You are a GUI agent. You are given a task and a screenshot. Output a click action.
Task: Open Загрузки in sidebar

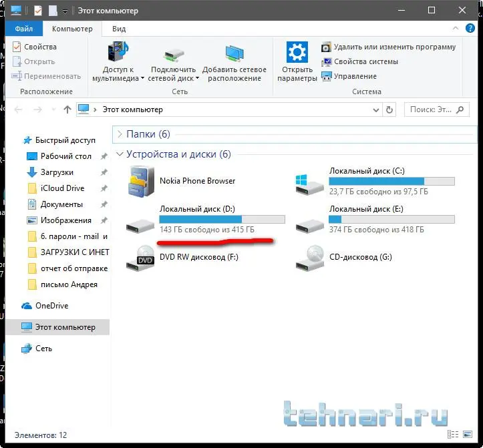coord(57,172)
